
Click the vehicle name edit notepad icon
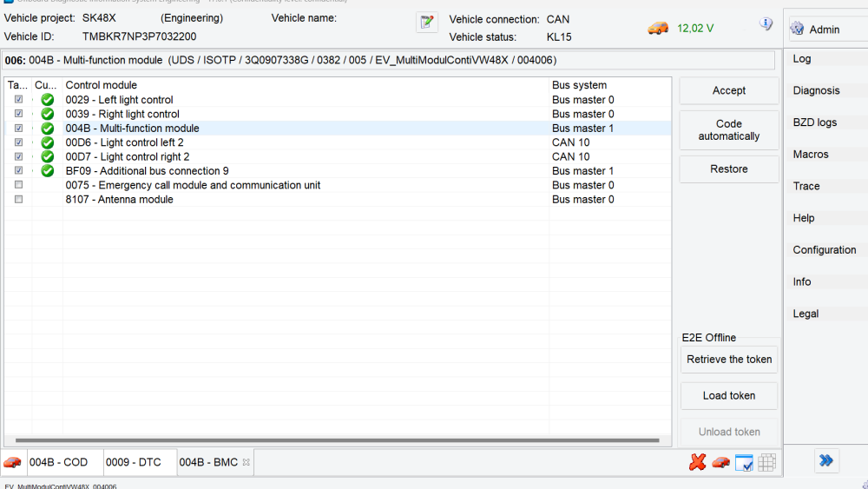[x=427, y=23]
